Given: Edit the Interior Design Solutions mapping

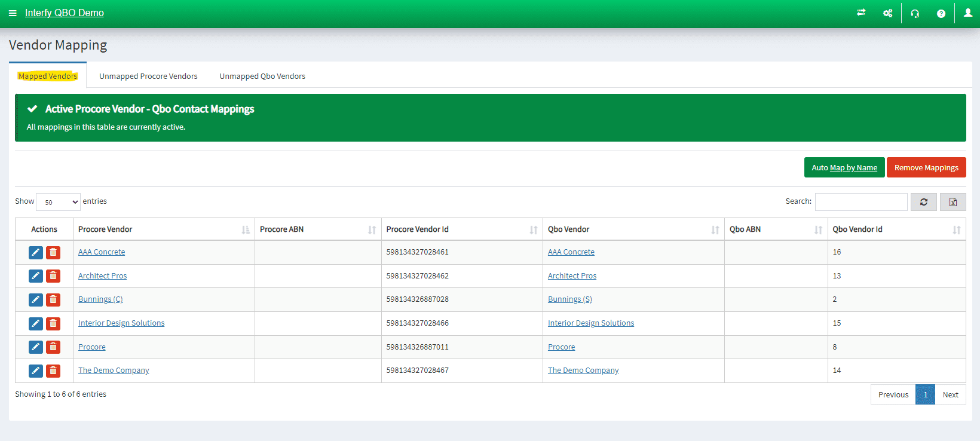Looking at the screenshot, I should pos(36,324).
